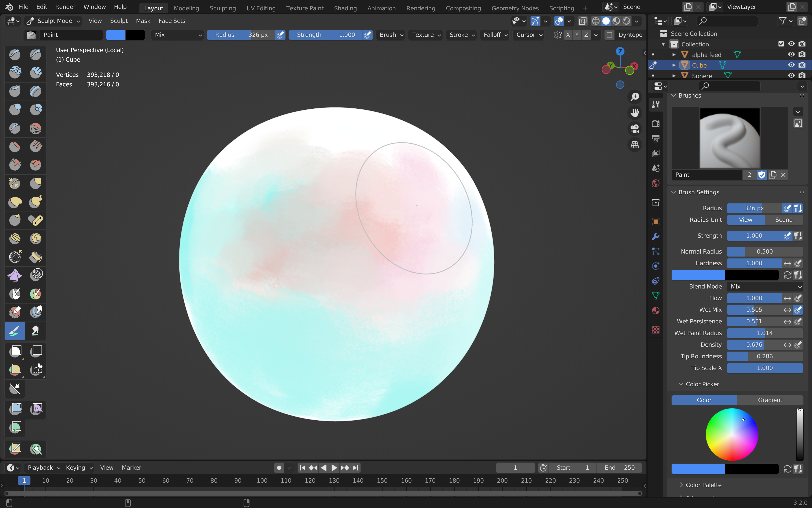The height and width of the screenshot is (508, 812).
Task: Open the Texture checker properties tab
Action: (656, 330)
